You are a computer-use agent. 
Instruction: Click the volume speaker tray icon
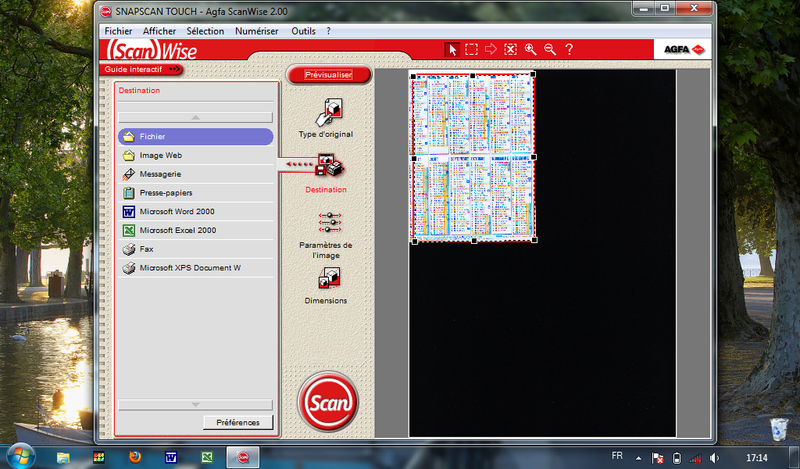[x=714, y=458]
